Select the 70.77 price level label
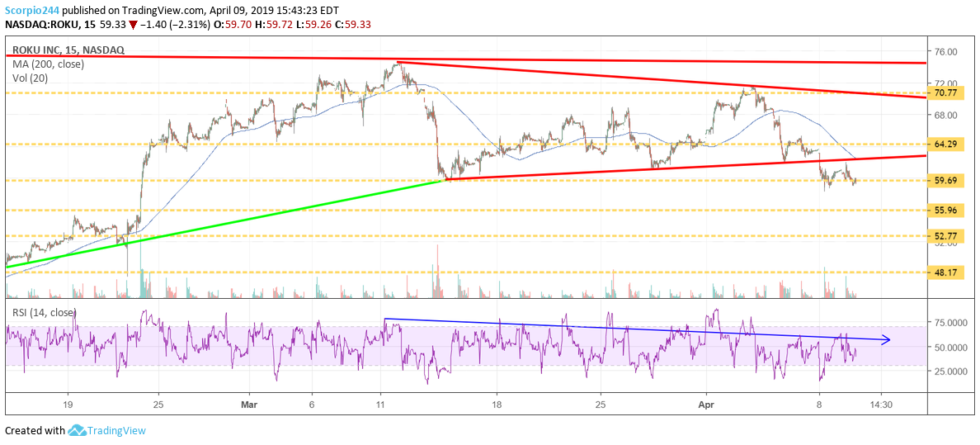The width and height of the screenshot is (980, 445). tap(945, 92)
